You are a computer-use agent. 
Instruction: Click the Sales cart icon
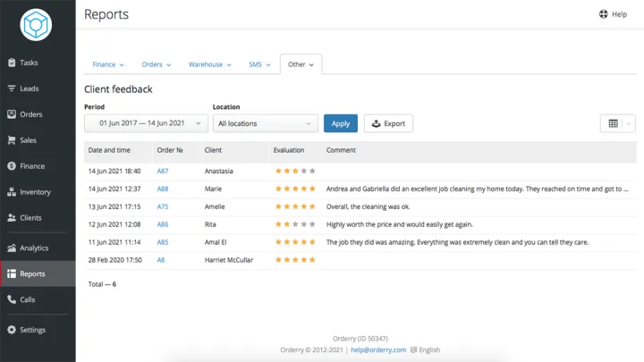[12, 140]
